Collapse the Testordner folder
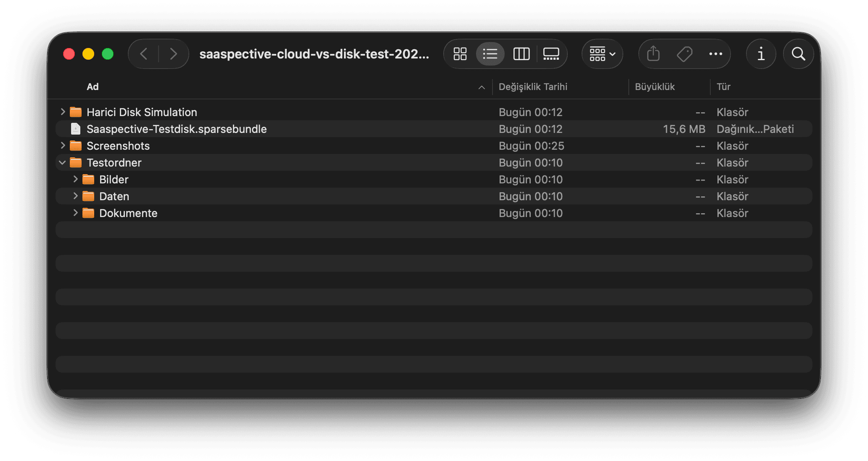The image size is (868, 461). pos(62,162)
